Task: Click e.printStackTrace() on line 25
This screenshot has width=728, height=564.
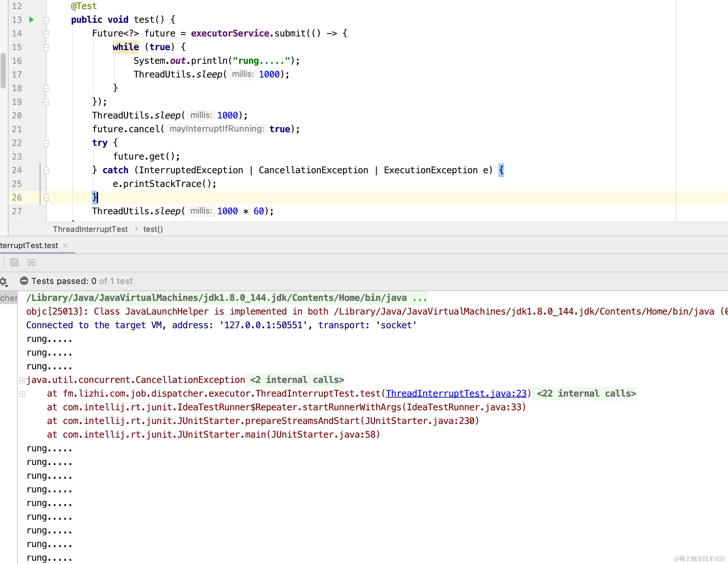Action: tap(165, 184)
